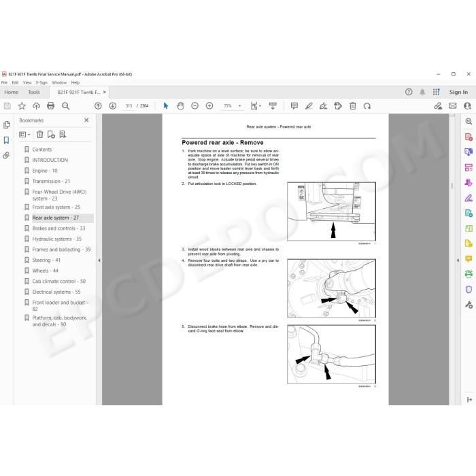Select the Highlight text pen tool
476x476 pixels.
[309, 106]
